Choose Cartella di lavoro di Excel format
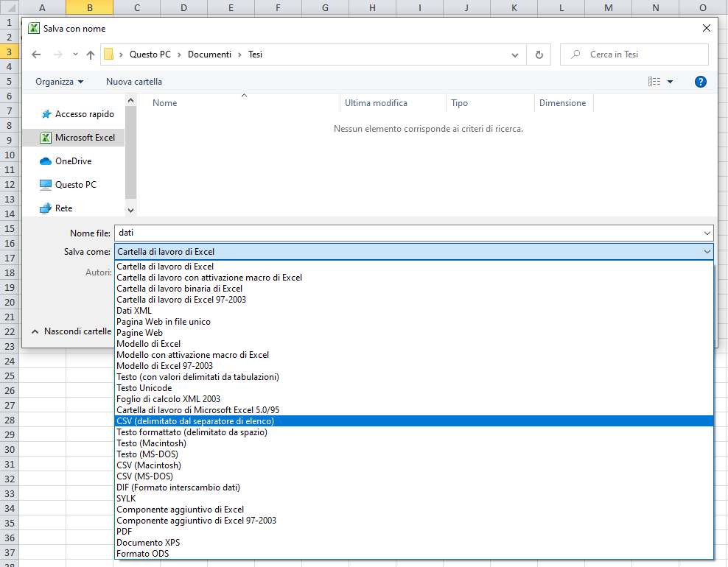 pos(413,267)
